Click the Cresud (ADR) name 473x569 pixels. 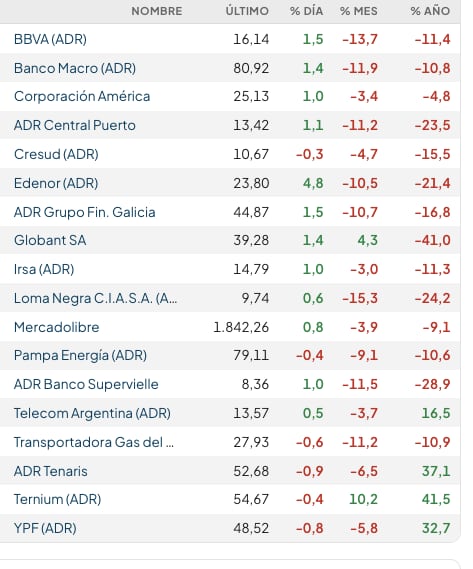(56, 154)
